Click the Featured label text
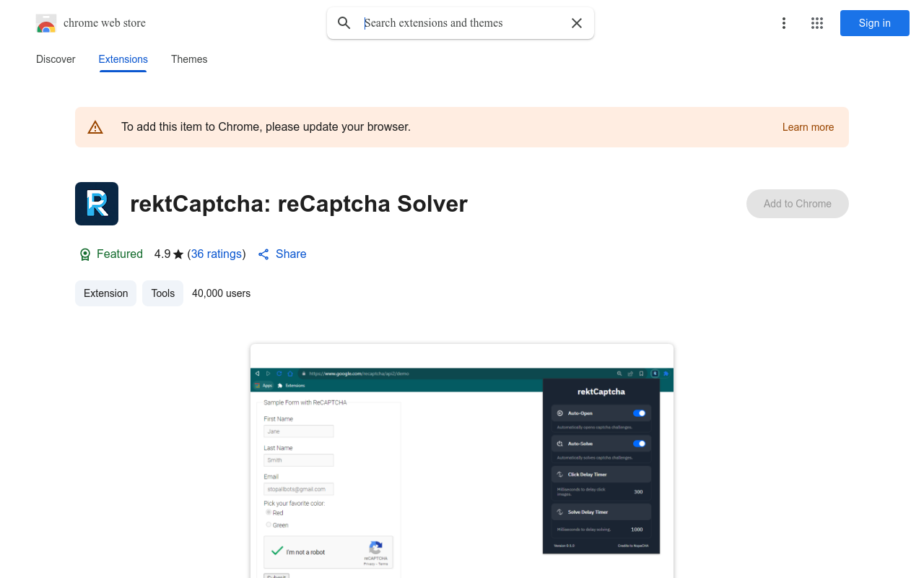Screen dimensions: 924x578 coord(120,254)
